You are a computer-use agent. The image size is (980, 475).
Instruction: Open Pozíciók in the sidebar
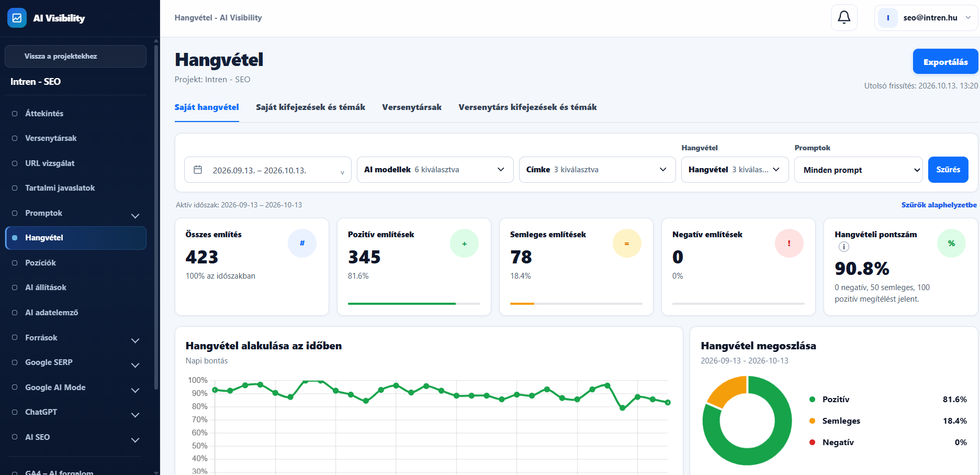point(75,262)
